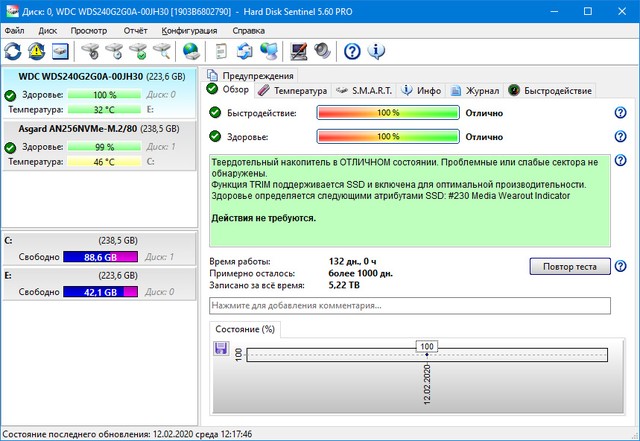The width and height of the screenshot is (640, 441).
Task: Select the Состояние (%) chart tab
Action: pyautogui.click(x=245, y=329)
